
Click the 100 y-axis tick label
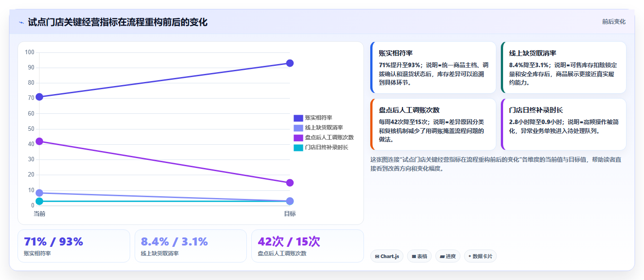[x=30, y=52]
